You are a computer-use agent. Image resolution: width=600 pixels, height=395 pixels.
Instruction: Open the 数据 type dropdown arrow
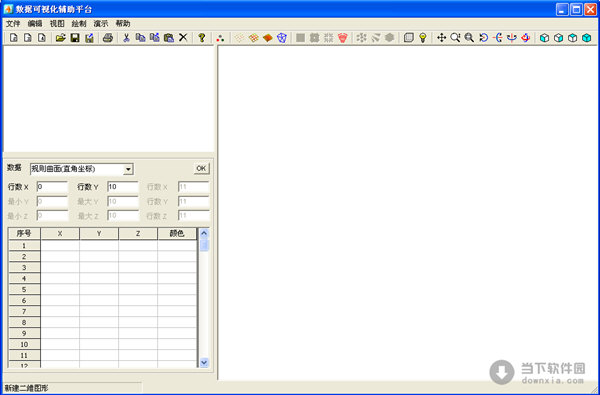pos(129,169)
